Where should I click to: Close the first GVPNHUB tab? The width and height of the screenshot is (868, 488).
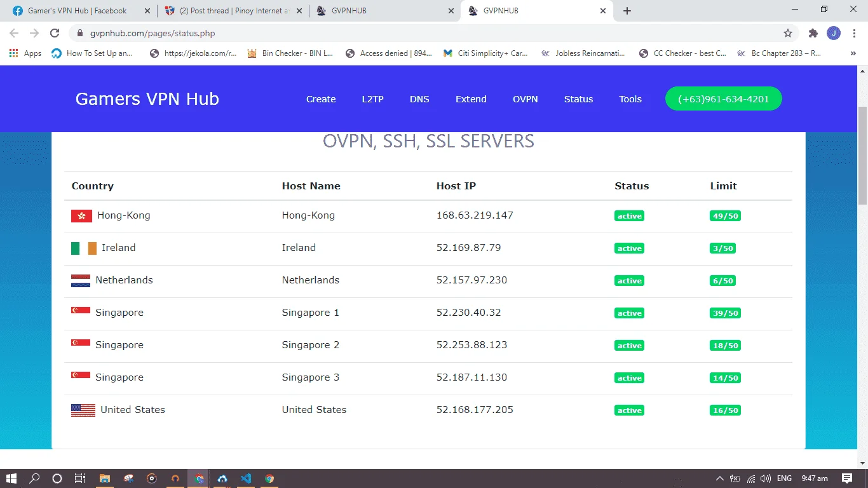(x=451, y=11)
